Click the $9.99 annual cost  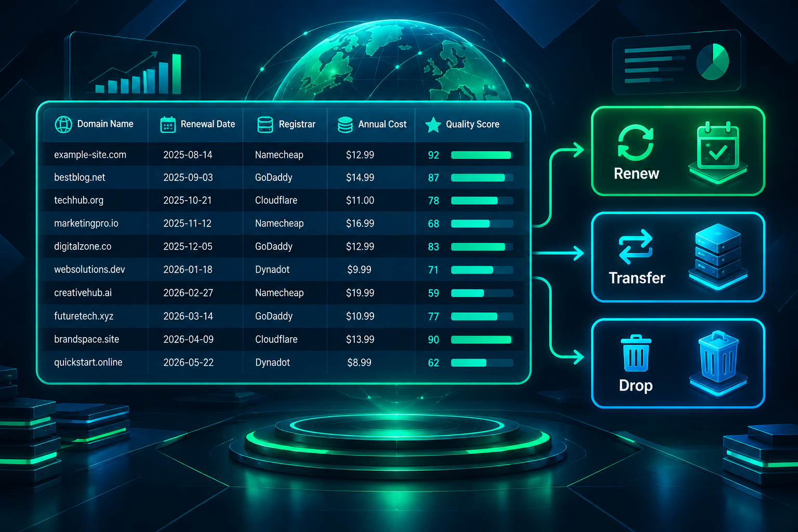(360, 270)
